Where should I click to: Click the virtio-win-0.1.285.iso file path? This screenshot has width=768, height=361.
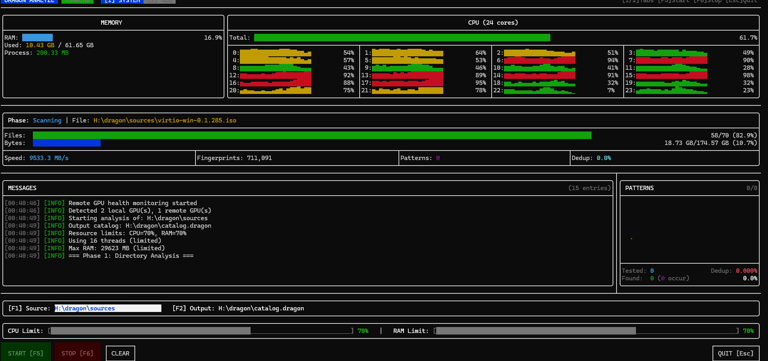click(165, 120)
